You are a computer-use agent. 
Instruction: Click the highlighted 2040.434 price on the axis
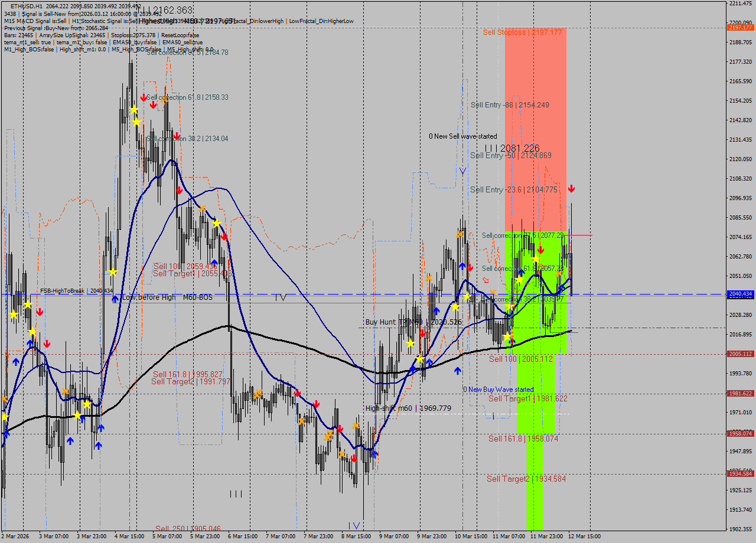739,294
